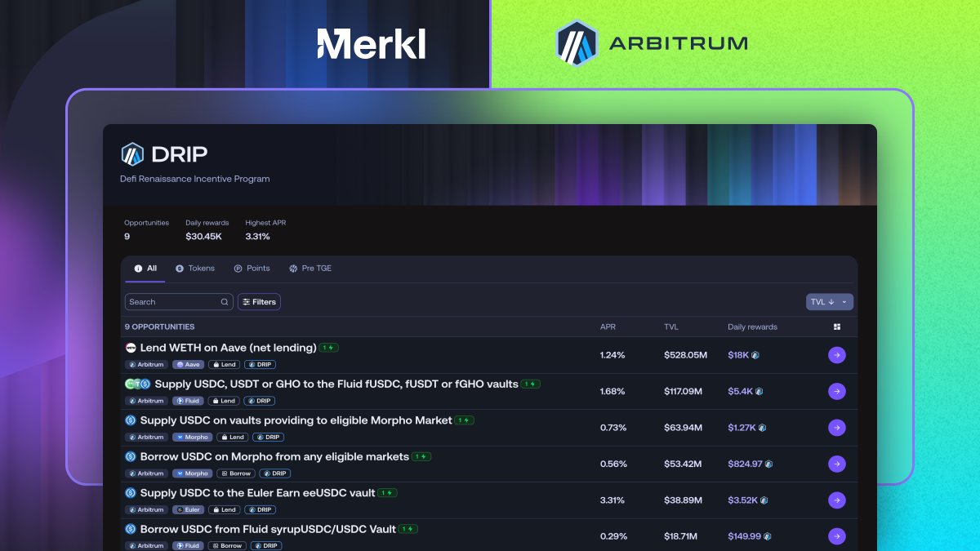Click the 1.24% APR value
The width and height of the screenshot is (980, 551).
612,355
